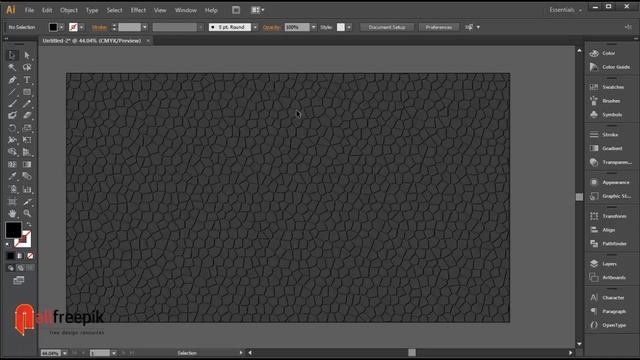Image resolution: width=640 pixels, height=360 pixels.
Task: Select the Pen tool
Action: click(x=12, y=80)
